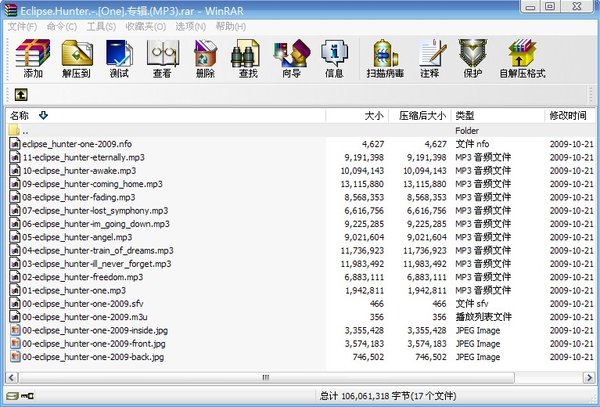Click JPEG icon of 00-eclipse_hunter-one-2009-front.jpg
Screen dimensions: 600x407
point(15,344)
